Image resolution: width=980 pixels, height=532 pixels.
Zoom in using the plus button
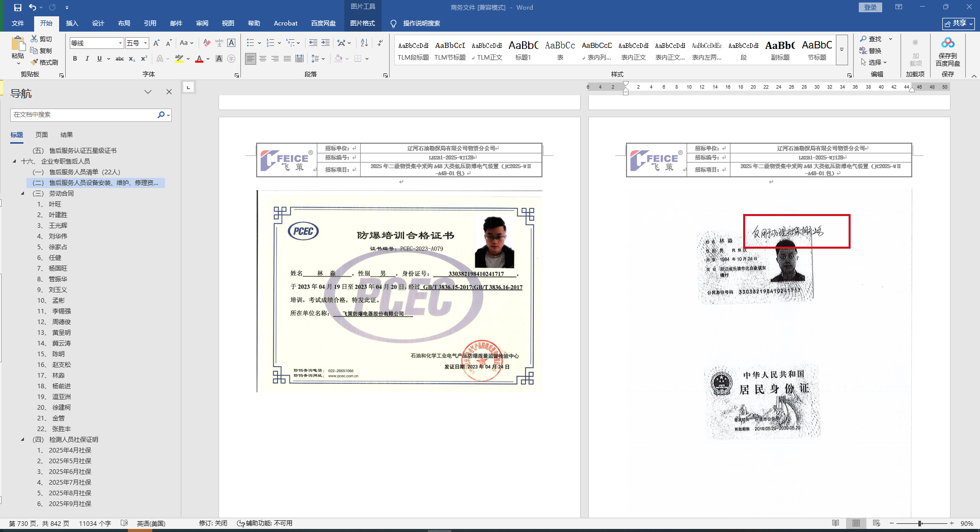click(x=951, y=523)
